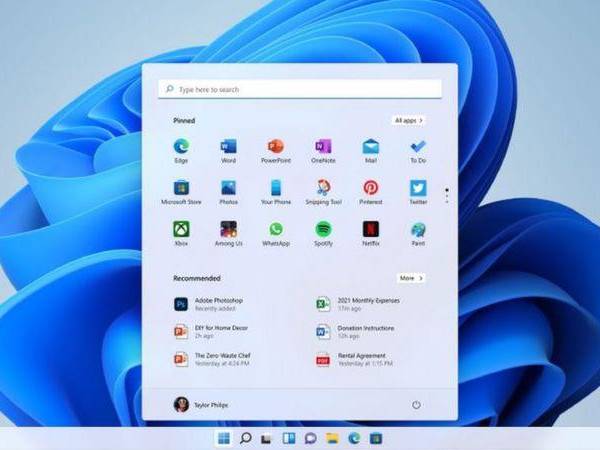This screenshot has height=450, width=600.
Task: Click the Type here to search field
Action: [x=300, y=89]
